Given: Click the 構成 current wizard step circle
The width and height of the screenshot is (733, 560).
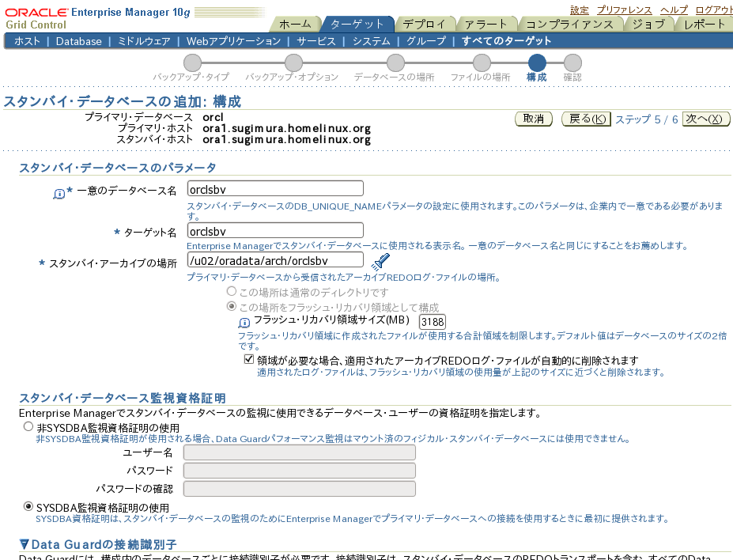Looking at the screenshot, I should 537,62.
